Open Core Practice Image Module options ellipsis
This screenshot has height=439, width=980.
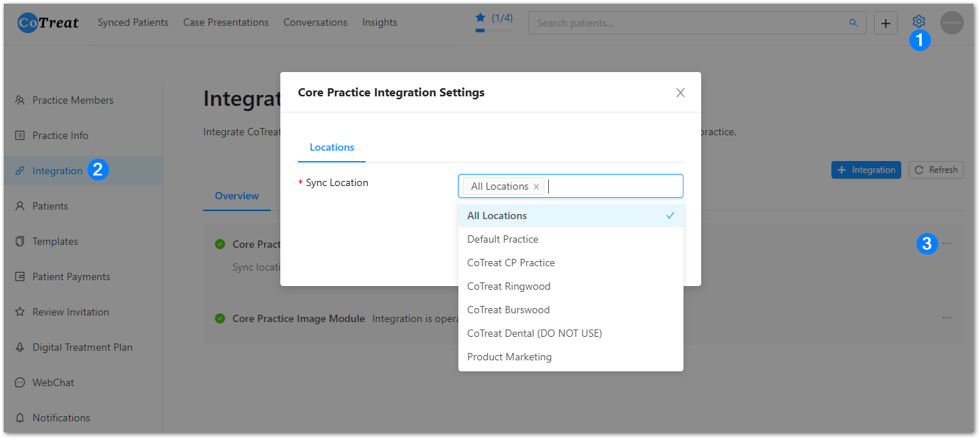(x=946, y=318)
